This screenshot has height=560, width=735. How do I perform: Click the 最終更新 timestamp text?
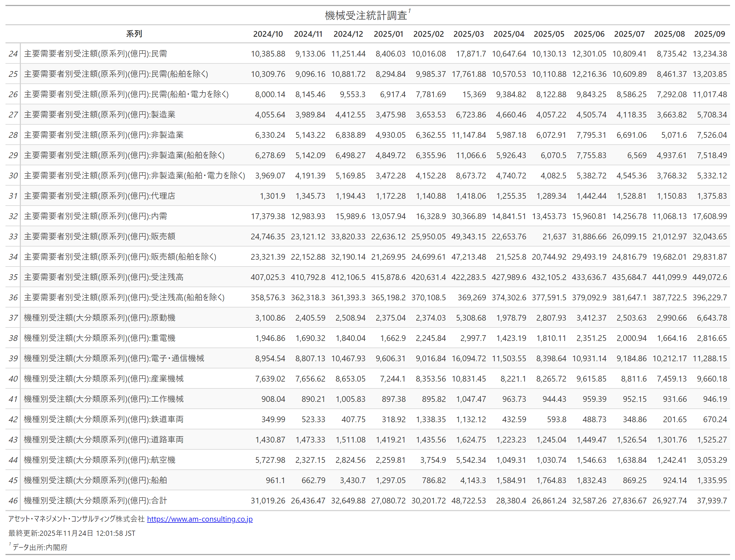tap(72, 533)
